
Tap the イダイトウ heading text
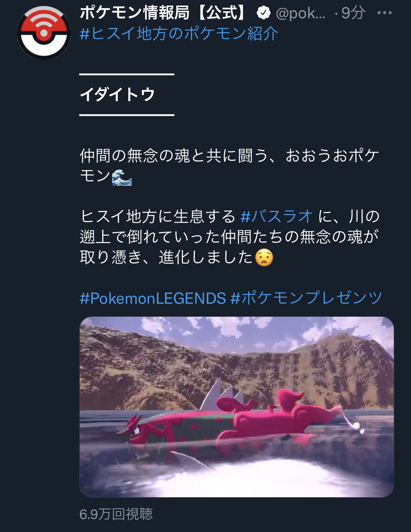tap(117, 94)
